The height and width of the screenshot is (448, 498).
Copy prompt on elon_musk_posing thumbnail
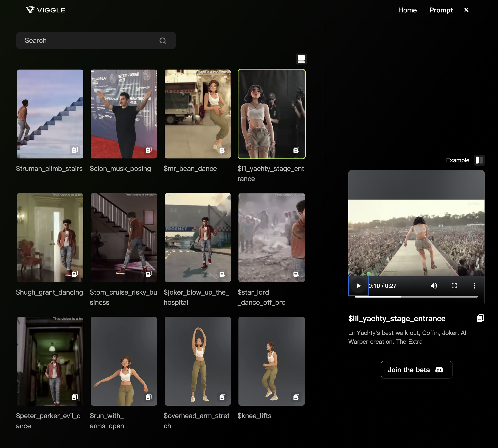148,150
